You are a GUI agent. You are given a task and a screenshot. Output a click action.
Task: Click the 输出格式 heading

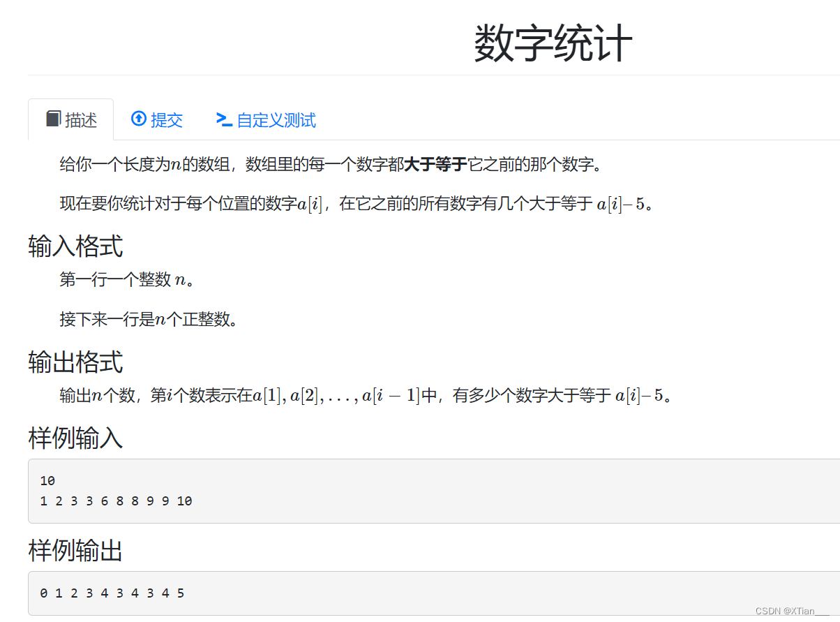[x=75, y=362]
